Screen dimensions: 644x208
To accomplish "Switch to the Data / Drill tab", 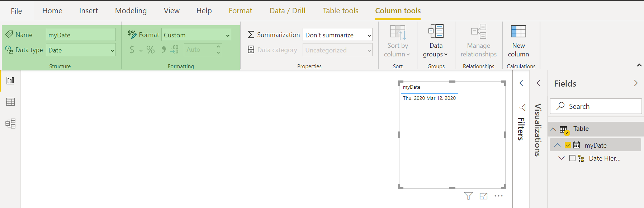I will pyautogui.click(x=288, y=11).
